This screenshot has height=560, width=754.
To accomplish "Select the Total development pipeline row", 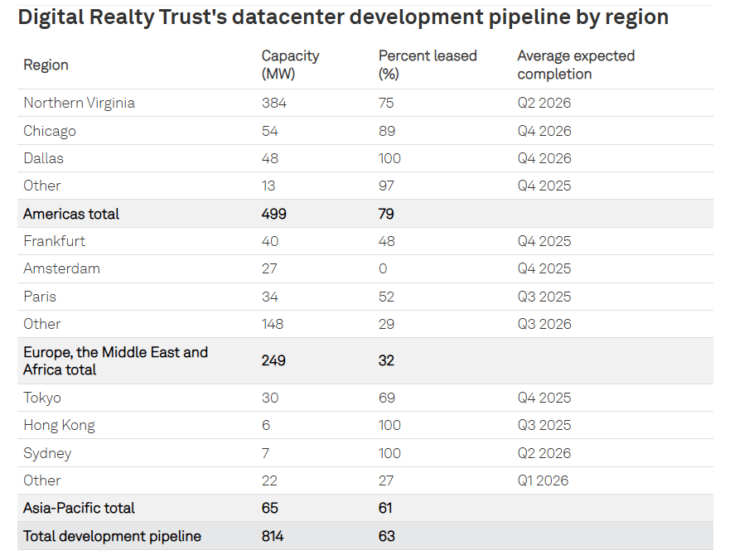I will [112, 536].
